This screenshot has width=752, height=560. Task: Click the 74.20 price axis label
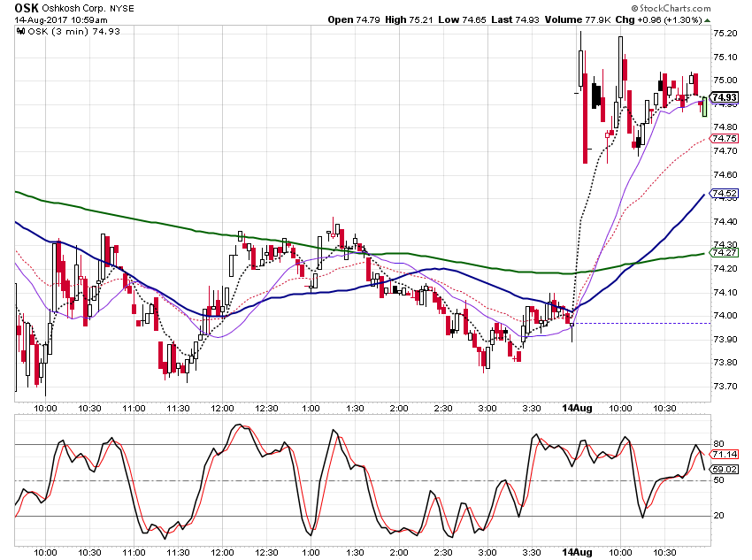pos(725,268)
